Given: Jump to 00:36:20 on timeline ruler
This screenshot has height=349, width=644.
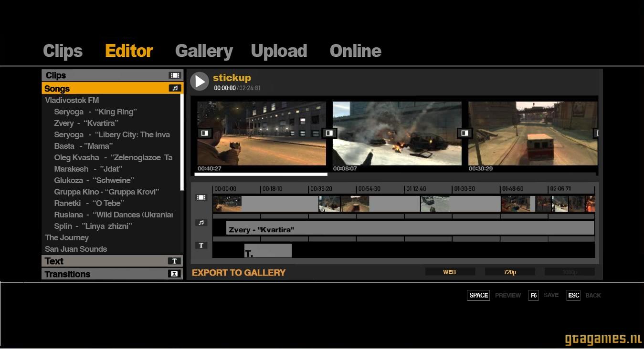Looking at the screenshot, I should 321,189.
